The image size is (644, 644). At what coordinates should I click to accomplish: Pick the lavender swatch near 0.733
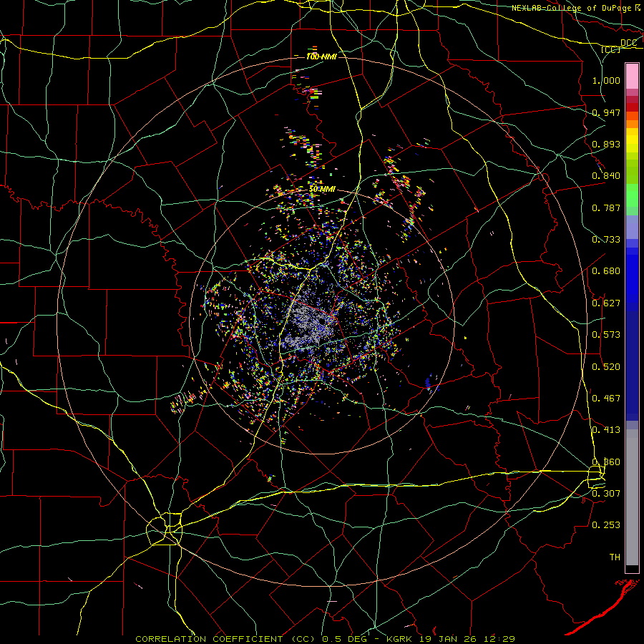point(632,228)
